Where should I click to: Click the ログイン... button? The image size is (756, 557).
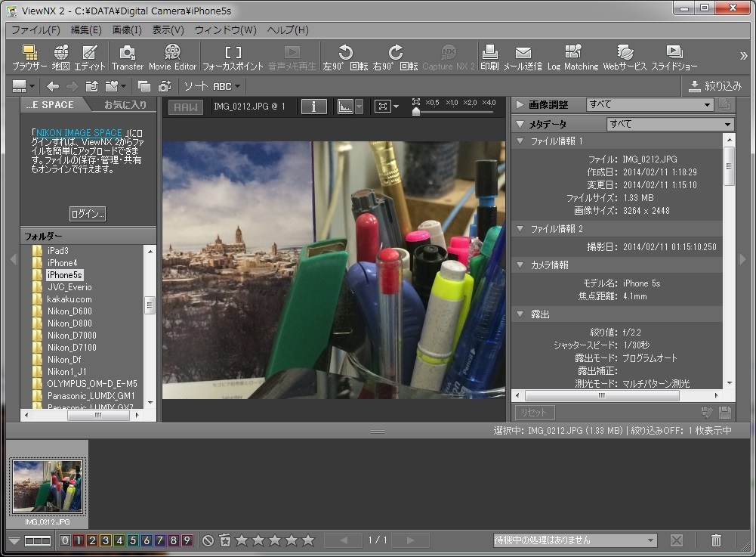[88, 214]
